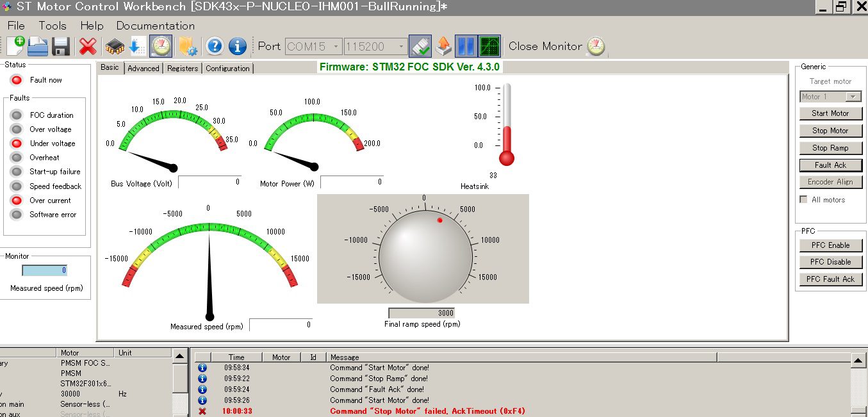Click the Bus Voltage value field
This screenshot has width=868, height=417.
(x=209, y=181)
